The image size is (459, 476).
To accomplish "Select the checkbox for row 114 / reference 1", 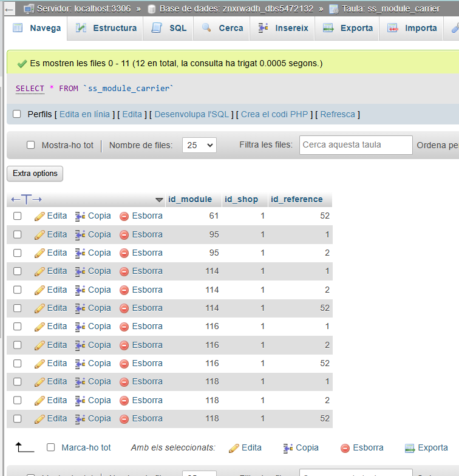I will pyautogui.click(x=17, y=271).
